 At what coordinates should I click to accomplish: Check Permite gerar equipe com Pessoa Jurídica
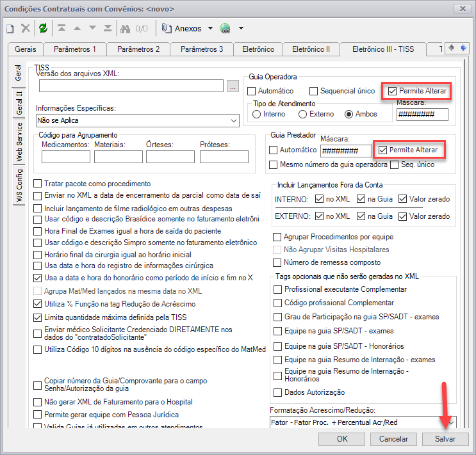37,415
